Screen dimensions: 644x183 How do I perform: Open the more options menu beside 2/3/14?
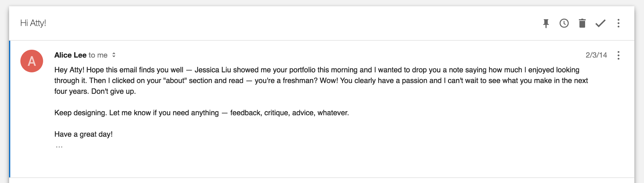618,55
